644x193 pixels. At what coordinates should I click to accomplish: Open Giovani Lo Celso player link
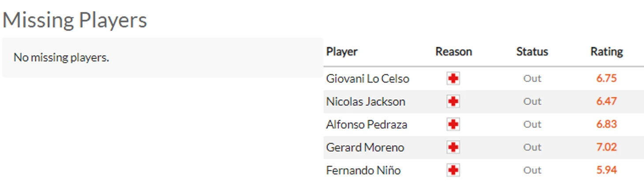367,79
